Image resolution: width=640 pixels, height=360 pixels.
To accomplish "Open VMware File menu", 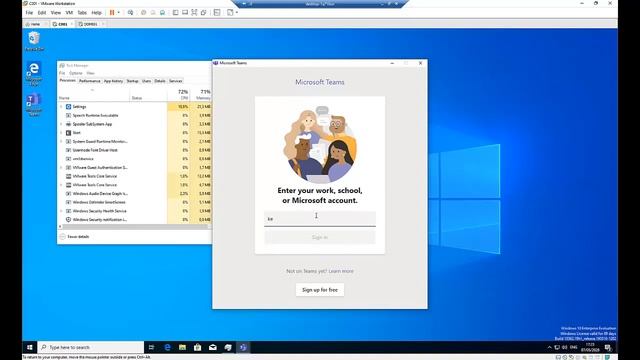I will click(x=29, y=13).
